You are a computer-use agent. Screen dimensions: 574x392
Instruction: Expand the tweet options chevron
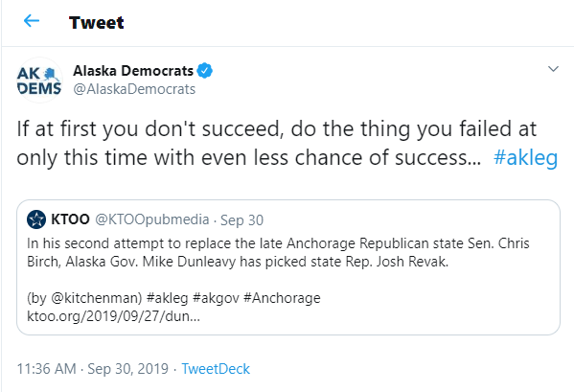(553, 69)
